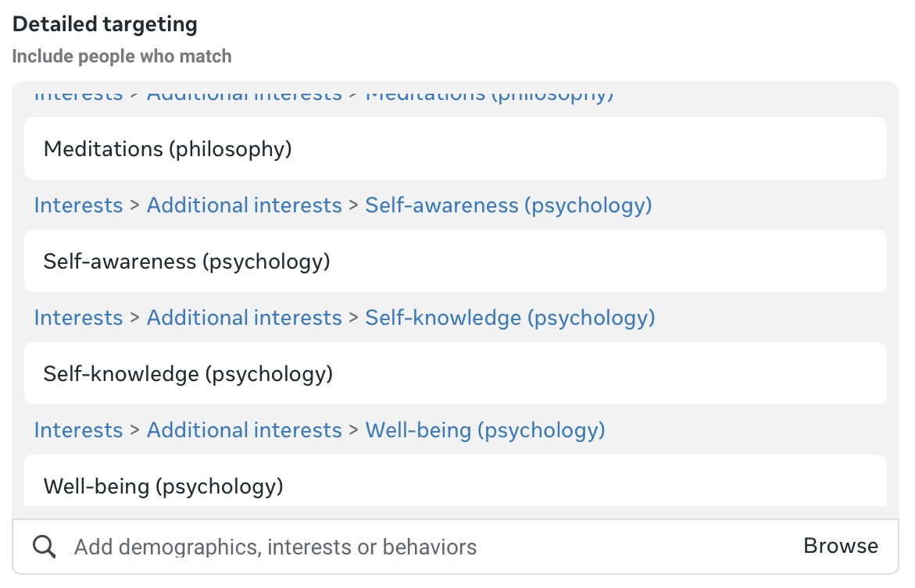Click the Well-being (psychology) breadcrumb link
Screen dimensions: 915x588
click(484, 430)
